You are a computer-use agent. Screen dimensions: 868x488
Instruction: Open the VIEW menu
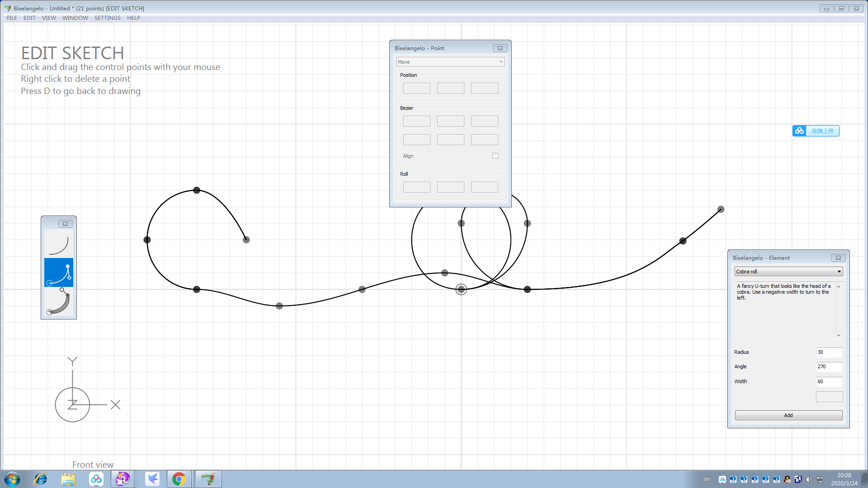49,18
